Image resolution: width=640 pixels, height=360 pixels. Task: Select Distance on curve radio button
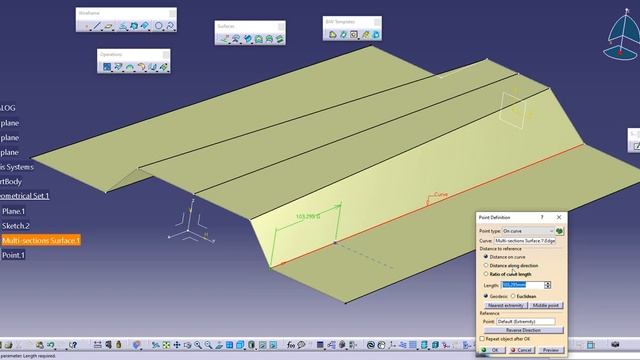point(486,257)
